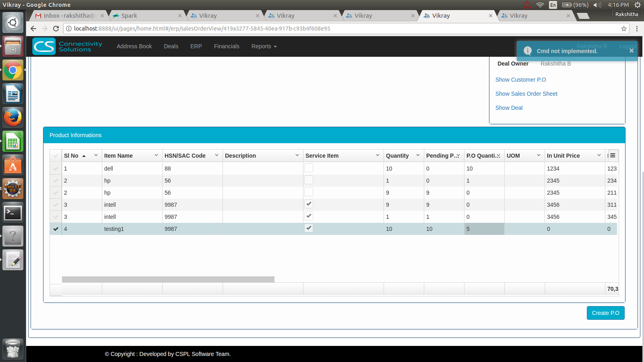This screenshot has width=644, height=362.
Task: Open the grid column menu icon
Action: pos(612,156)
